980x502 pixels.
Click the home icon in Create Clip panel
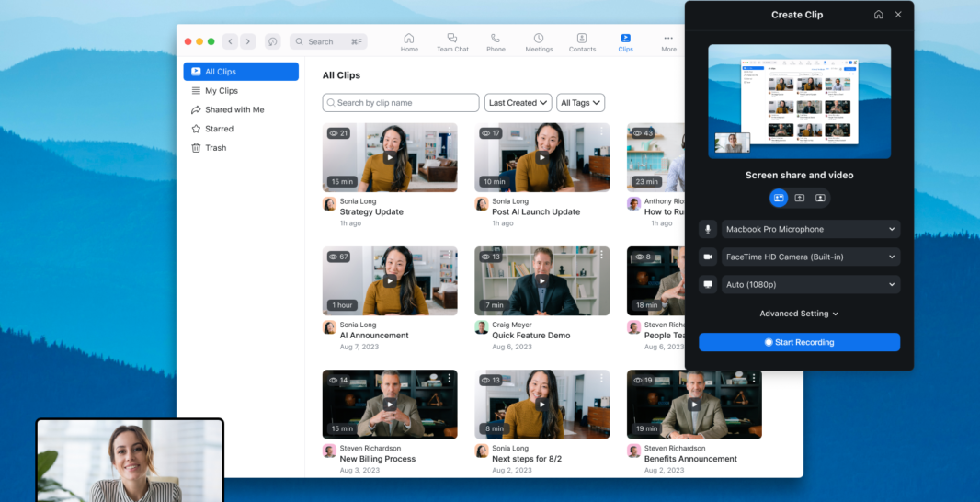tap(878, 15)
